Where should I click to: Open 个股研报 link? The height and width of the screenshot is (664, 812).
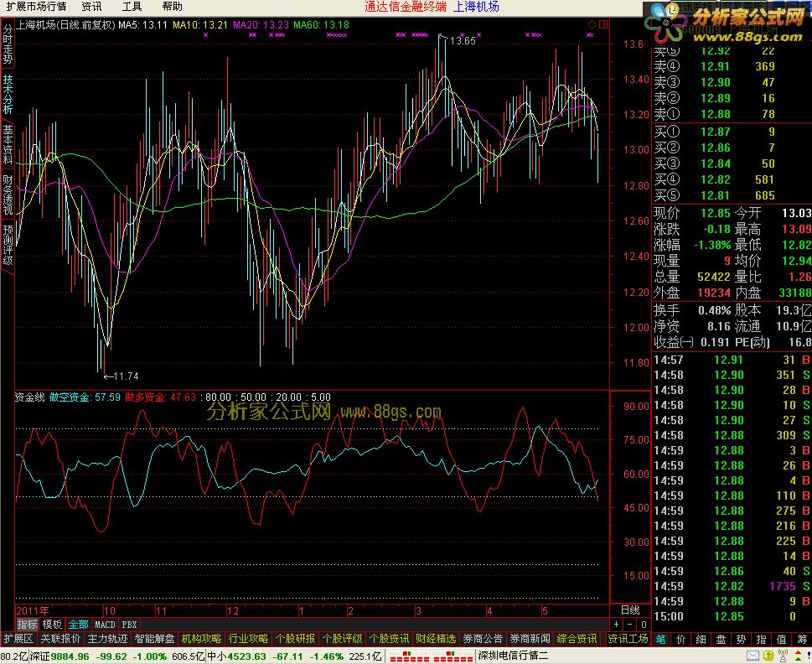(295, 639)
